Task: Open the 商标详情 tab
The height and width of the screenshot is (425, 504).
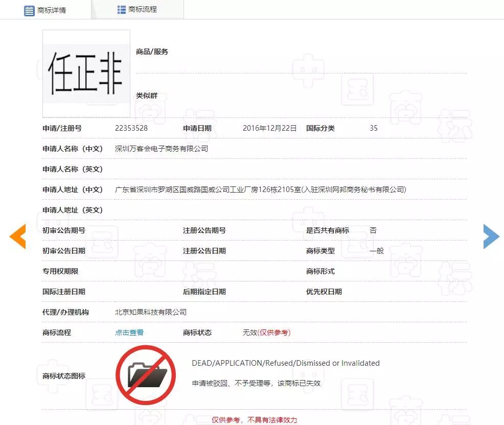Action: [45, 10]
